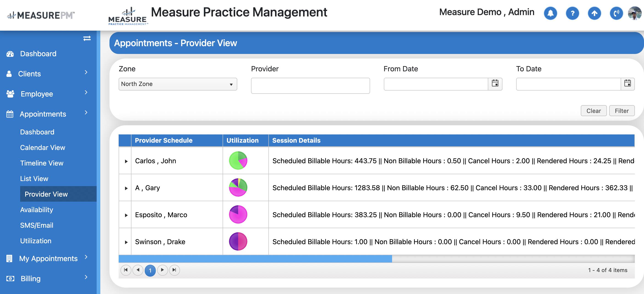Viewport: 644px width, 294px height.
Task: Toggle the sidebar collapse arrows icon
Action: tap(87, 38)
